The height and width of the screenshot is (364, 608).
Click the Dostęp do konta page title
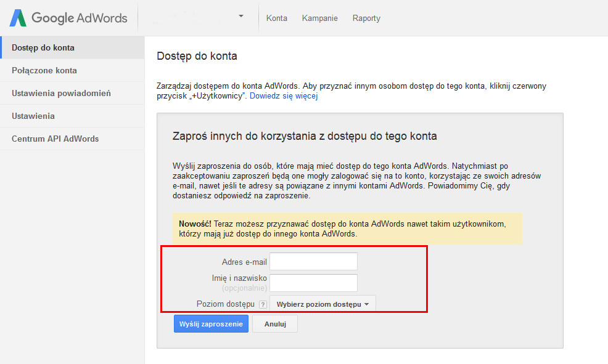pyautogui.click(x=197, y=56)
